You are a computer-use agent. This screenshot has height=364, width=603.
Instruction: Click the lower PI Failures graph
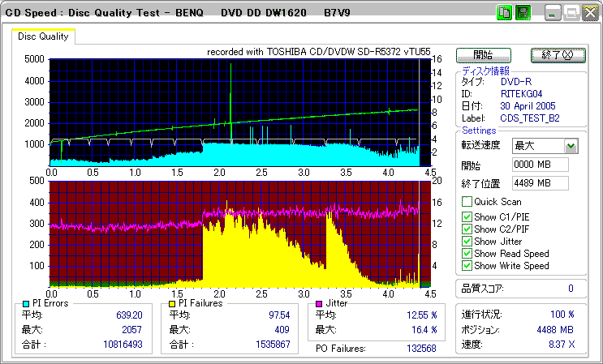(x=240, y=234)
